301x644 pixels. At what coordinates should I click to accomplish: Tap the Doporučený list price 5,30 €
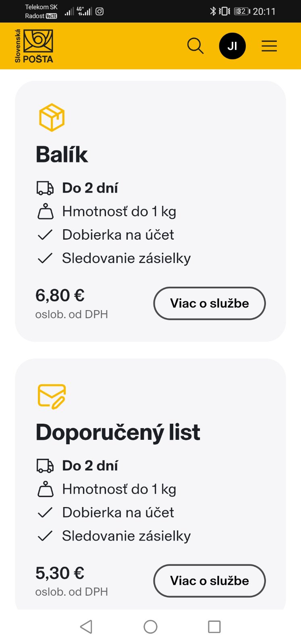[60, 573]
